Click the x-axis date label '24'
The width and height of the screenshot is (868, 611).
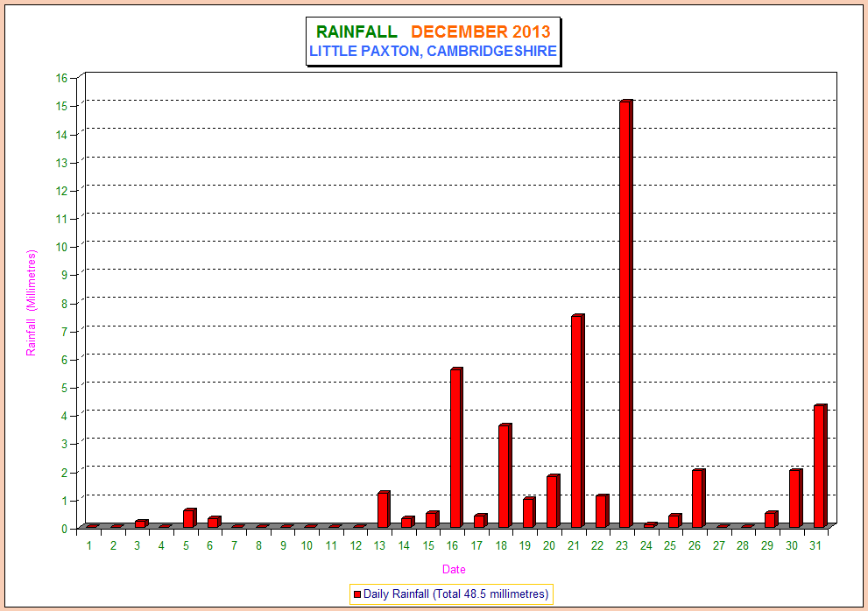[x=646, y=545]
